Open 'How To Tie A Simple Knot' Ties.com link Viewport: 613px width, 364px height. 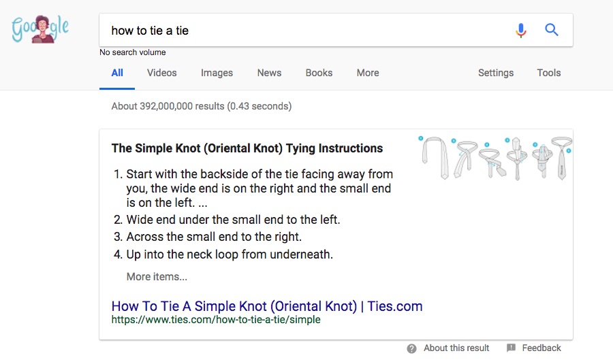coord(267,306)
